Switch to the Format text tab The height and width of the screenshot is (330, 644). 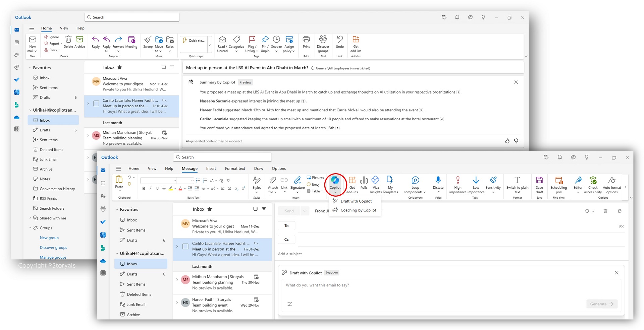coord(235,169)
